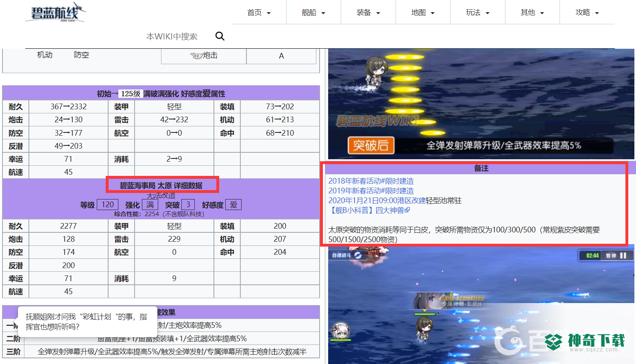Click the 2277 耐久 detailed value
636x364 pixels.
(68, 226)
